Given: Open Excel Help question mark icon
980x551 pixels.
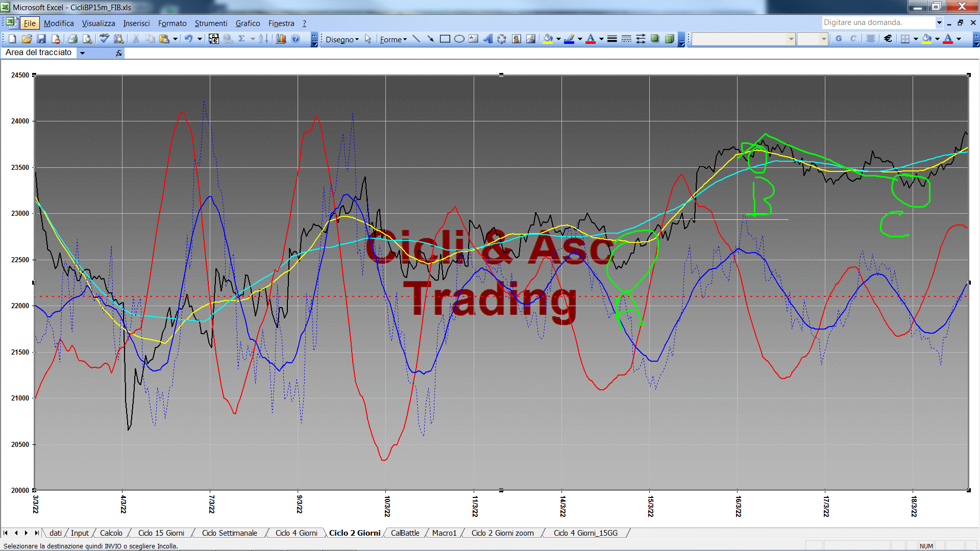Looking at the screenshot, I should 296,39.
